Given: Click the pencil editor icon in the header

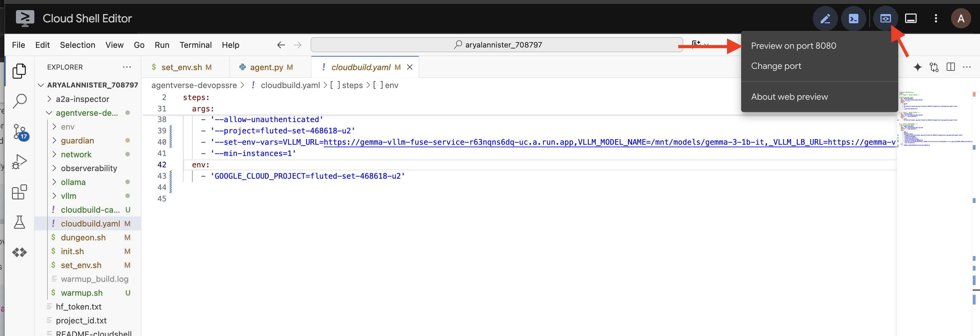Looking at the screenshot, I should click(825, 18).
